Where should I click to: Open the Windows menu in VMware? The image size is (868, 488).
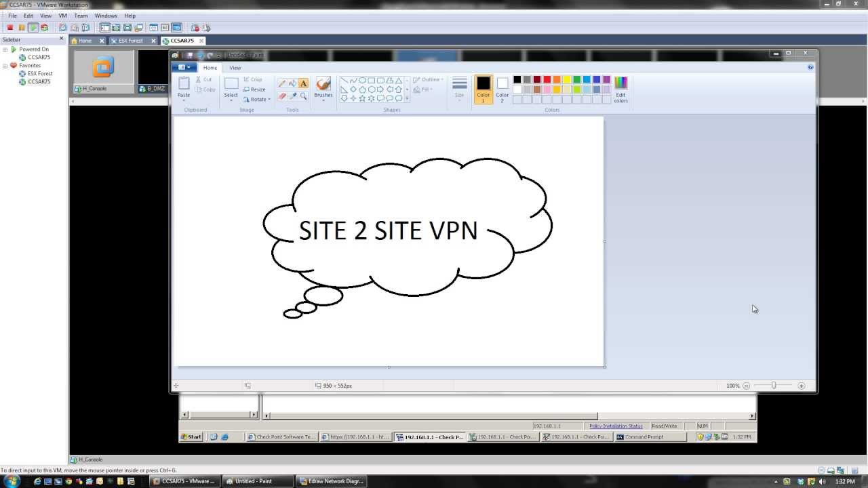click(106, 16)
